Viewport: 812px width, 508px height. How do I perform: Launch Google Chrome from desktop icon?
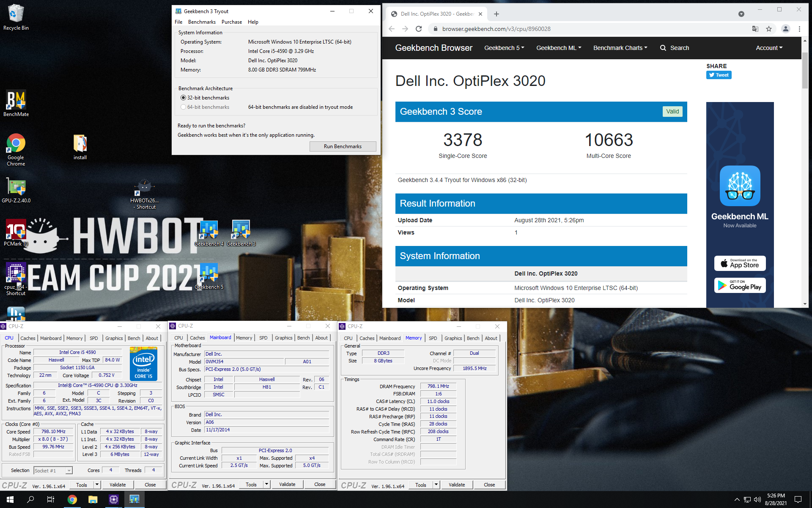(x=16, y=149)
